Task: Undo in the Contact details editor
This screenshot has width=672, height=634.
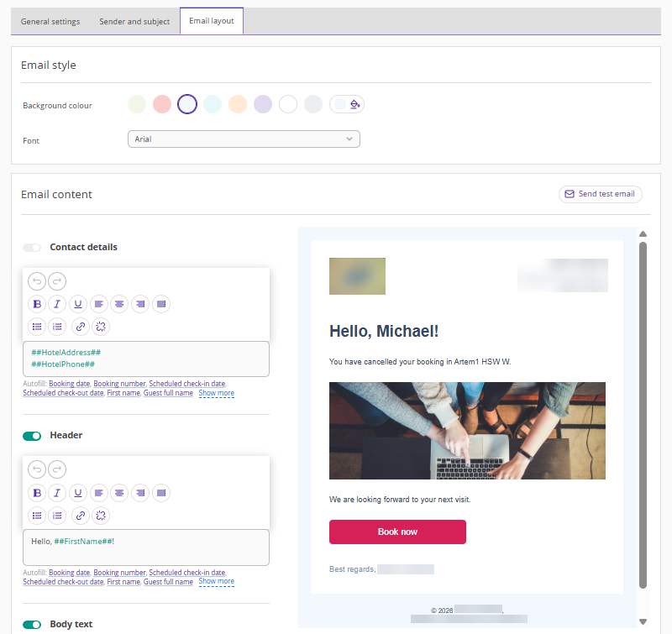Action: coord(37,281)
